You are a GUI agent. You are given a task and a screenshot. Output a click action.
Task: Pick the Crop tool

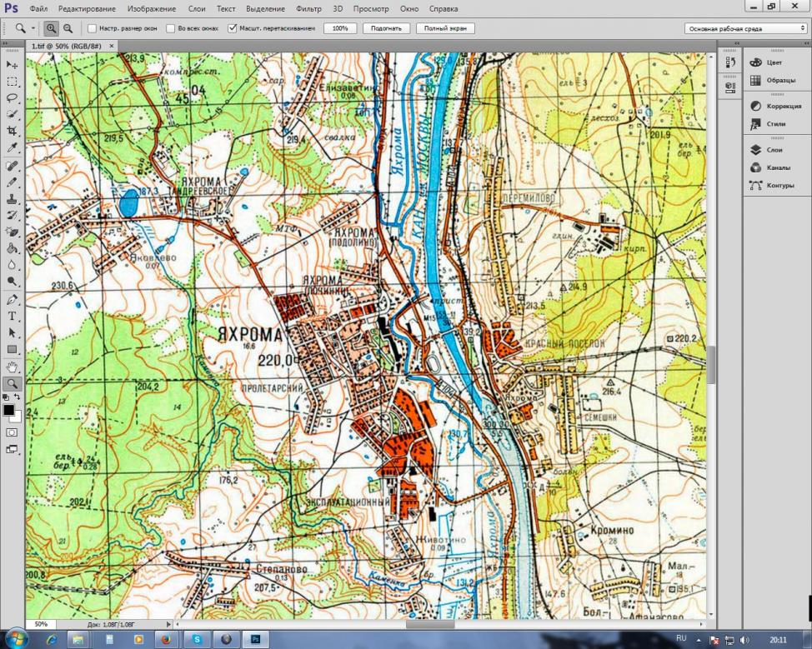coord(12,131)
